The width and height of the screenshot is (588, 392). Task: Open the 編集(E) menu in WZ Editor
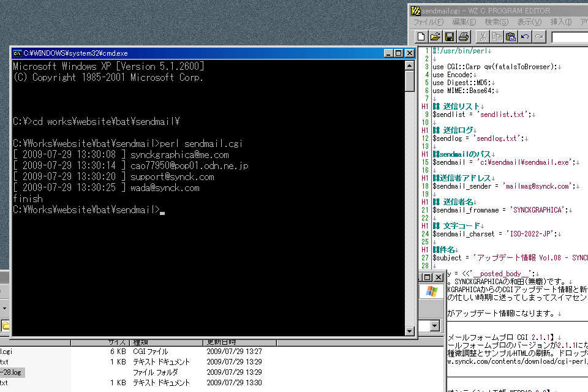(464, 22)
